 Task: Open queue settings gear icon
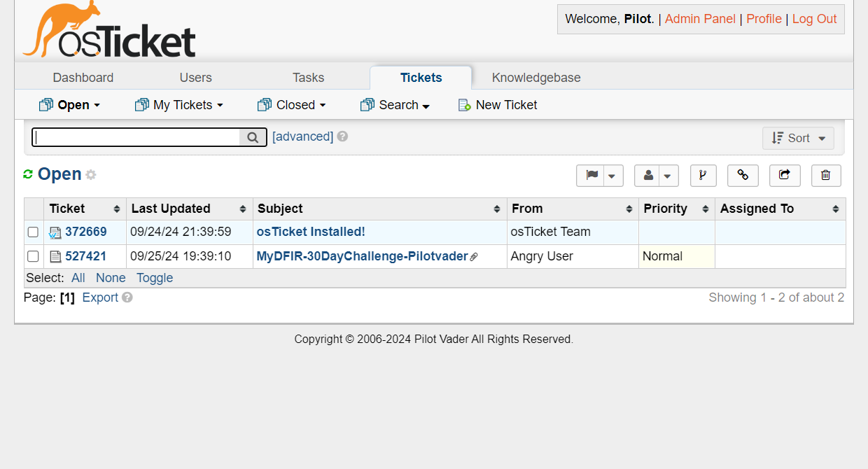pos(91,175)
